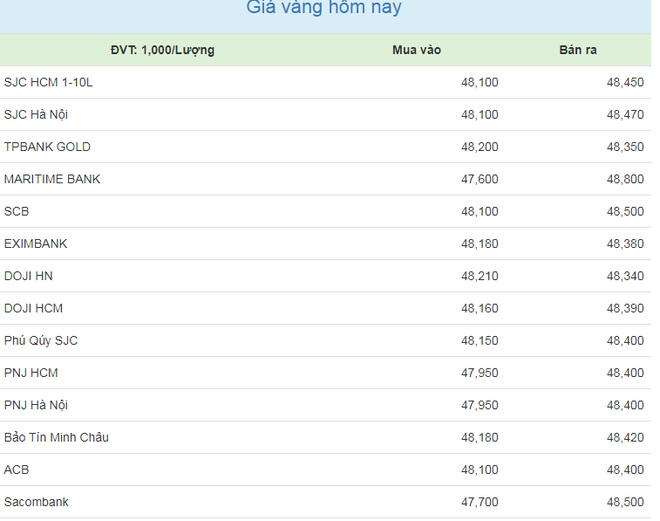Select the SCB row label
This screenshot has width=660, height=521.
pyautogui.click(x=16, y=211)
